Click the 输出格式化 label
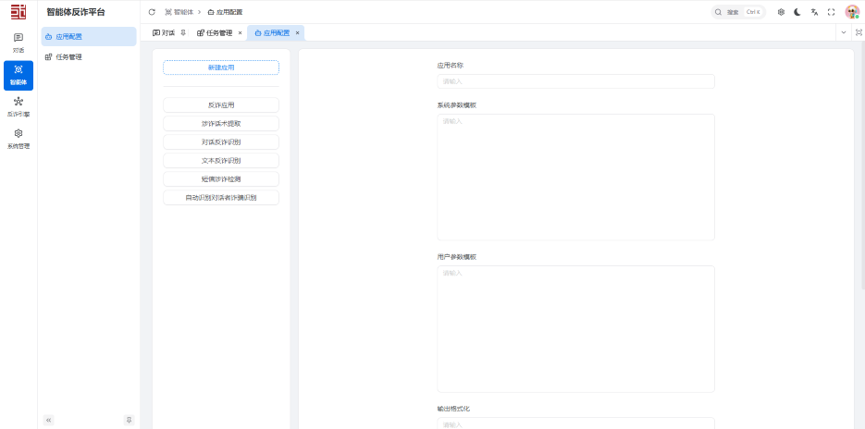Image resolution: width=865 pixels, height=429 pixels. point(453,409)
